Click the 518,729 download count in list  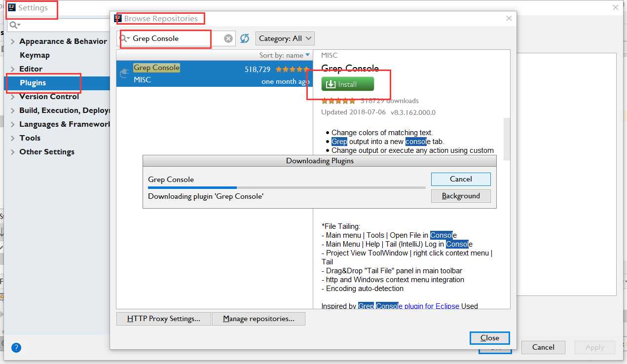(x=258, y=70)
